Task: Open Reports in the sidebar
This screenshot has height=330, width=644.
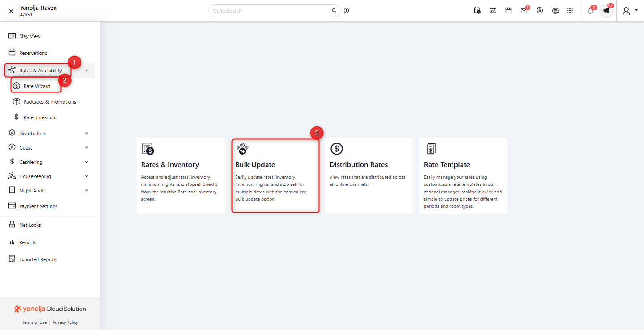Action: (x=28, y=242)
